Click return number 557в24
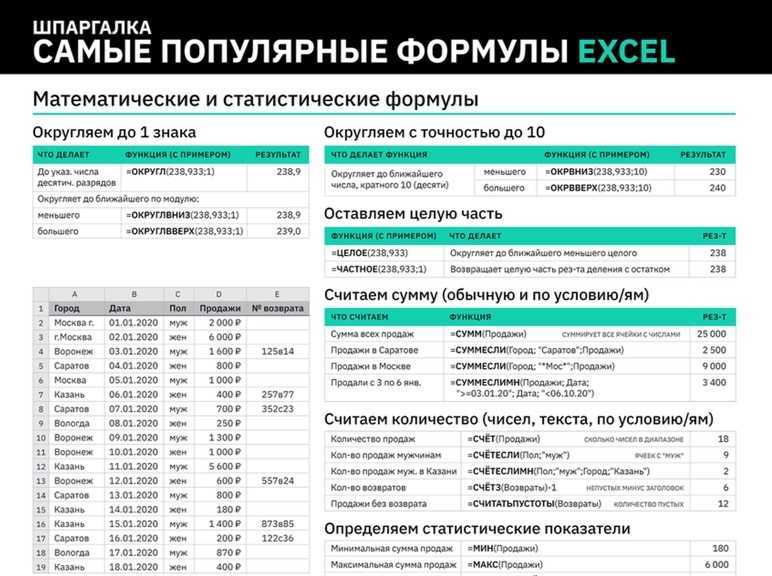Viewport: 772px width, 576px height. pyautogui.click(x=278, y=480)
